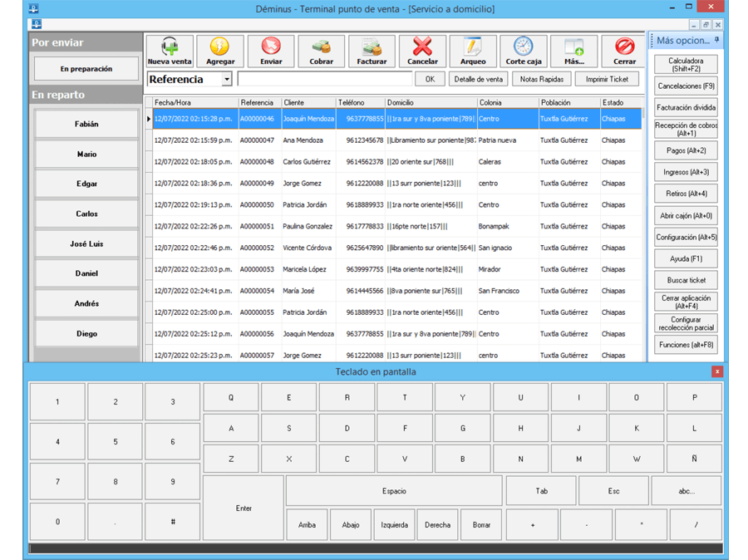The height and width of the screenshot is (560, 748).
Task: Select delivery driver Mario
Action: (86, 154)
